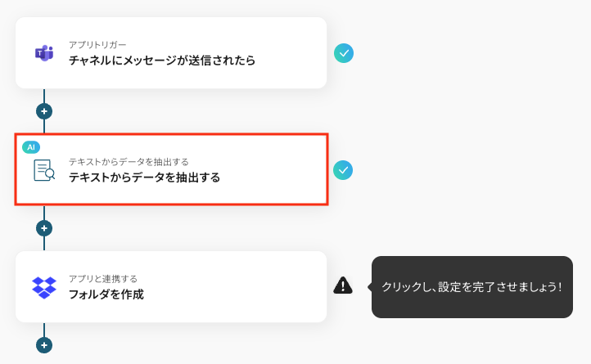This screenshot has width=591, height=364.
Task: Click the Dropbox logo icon
Action: [x=44, y=287]
